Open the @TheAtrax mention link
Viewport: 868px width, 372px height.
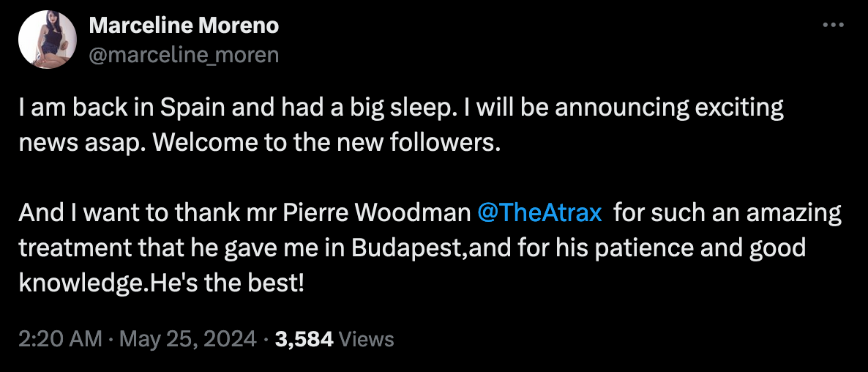(539, 213)
